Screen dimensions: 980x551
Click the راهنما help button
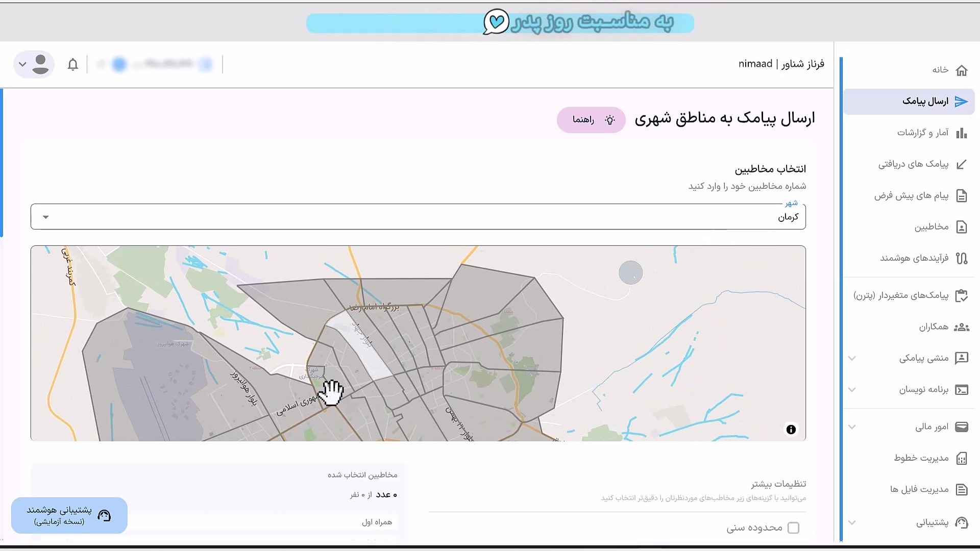(591, 120)
